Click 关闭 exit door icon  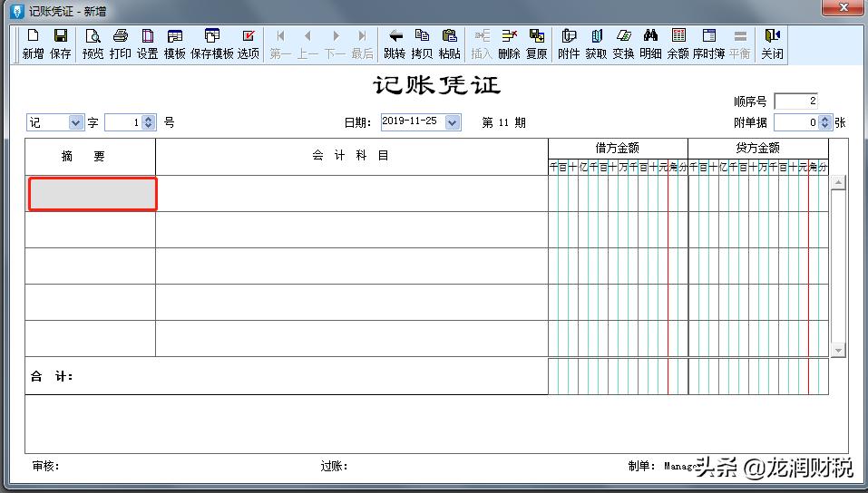coord(772,36)
